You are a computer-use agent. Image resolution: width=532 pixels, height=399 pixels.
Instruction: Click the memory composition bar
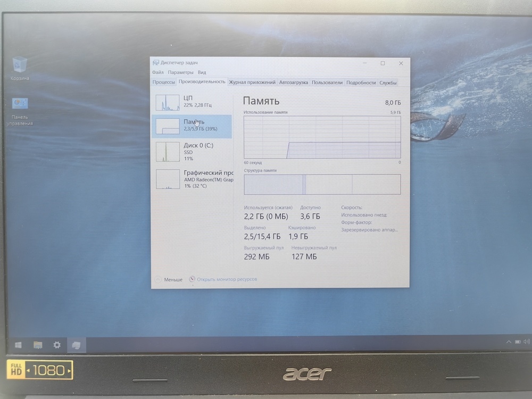pyautogui.click(x=322, y=184)
